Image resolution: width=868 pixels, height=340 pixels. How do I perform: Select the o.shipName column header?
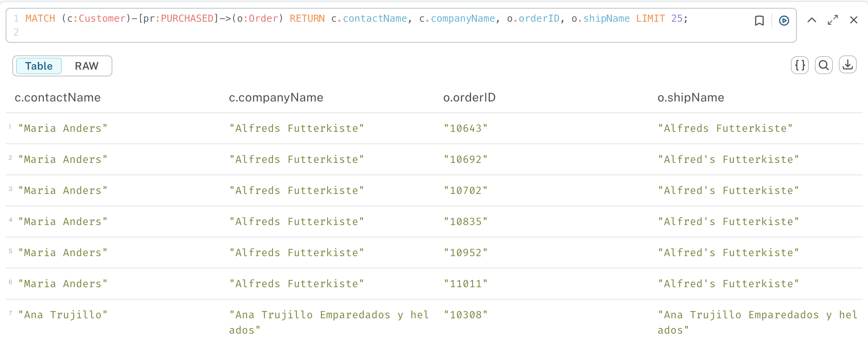(x=691, y=98)
